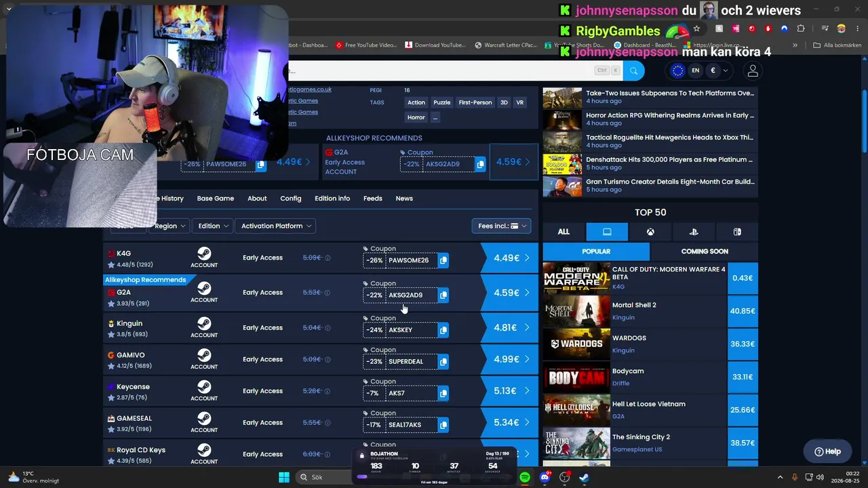Screen dimensions: 868x488
Task: Open the Edition info tab
Action: (x=332, y=199)
